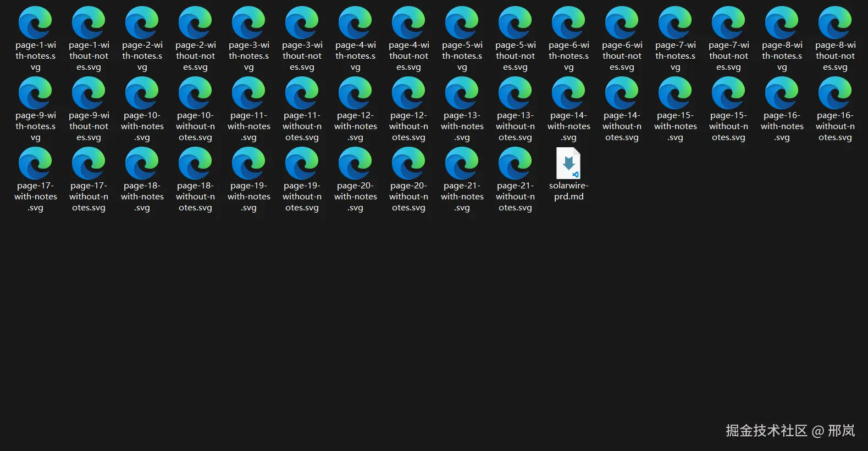Select the page-1-with-notes.svg file icon
Screen dimensions: 868x451
point(35,23)
